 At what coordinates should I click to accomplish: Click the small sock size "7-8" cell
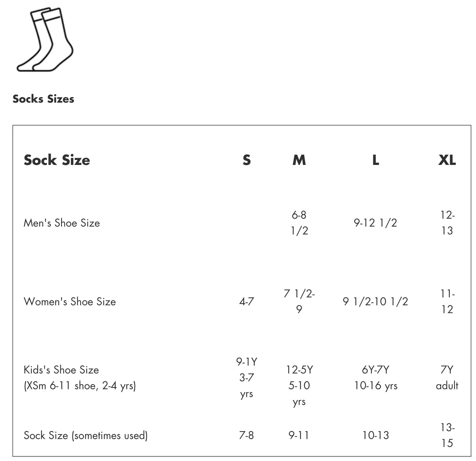(x=247, y=435)
